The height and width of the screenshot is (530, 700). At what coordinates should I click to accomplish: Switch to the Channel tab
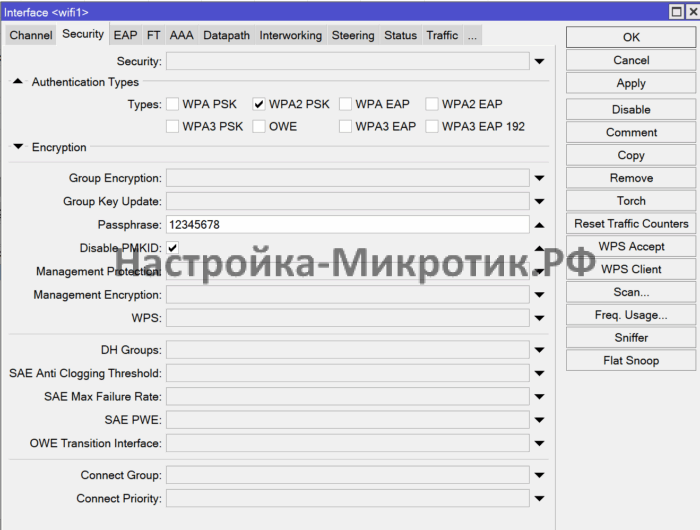(31, 35)
